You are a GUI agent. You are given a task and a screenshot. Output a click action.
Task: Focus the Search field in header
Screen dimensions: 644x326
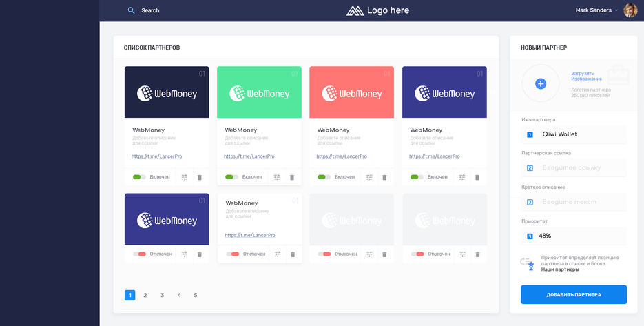tap(150, 11)
